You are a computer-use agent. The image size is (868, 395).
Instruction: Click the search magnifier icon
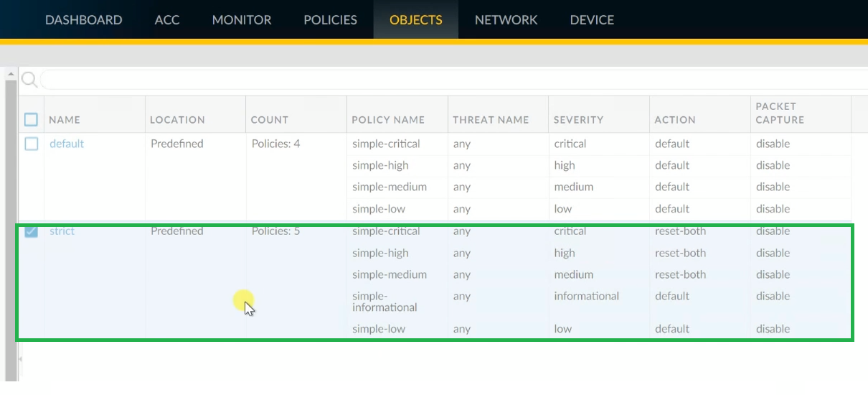click(29, 79)
